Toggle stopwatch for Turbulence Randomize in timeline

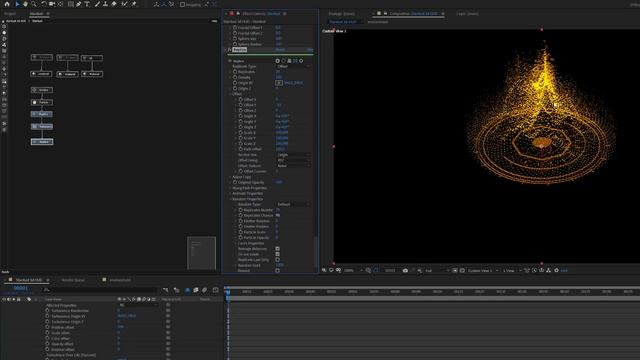point(47,311)
